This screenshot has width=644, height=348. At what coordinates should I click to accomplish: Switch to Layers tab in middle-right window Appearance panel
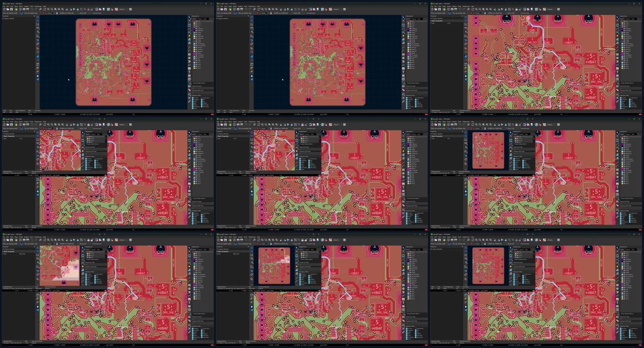coord(622,134)
